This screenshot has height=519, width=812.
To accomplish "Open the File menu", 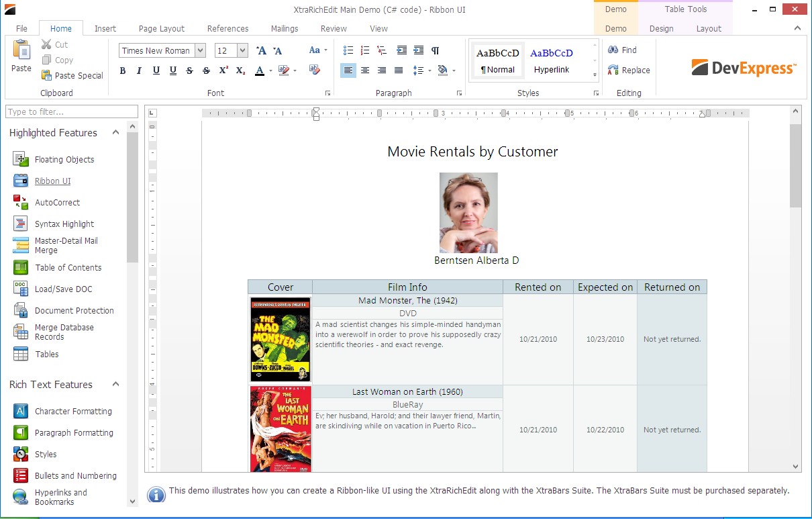I will [21, 28].
